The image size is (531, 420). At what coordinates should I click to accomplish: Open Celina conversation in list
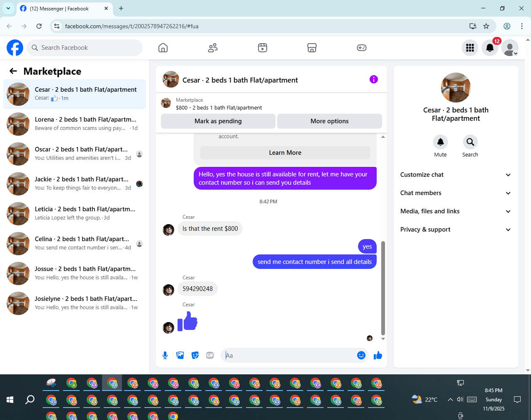coord(75,244)
